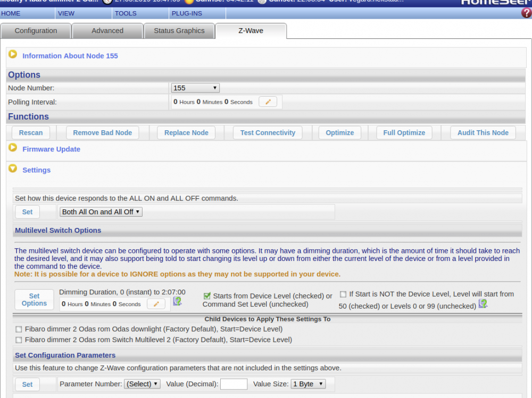Click the note icon beside Dimming Duration
The width and height of the screenshot is (532, 398).
177,301
